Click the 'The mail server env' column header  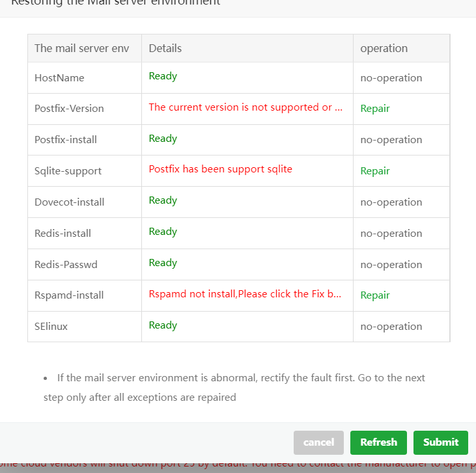point(81,48)
